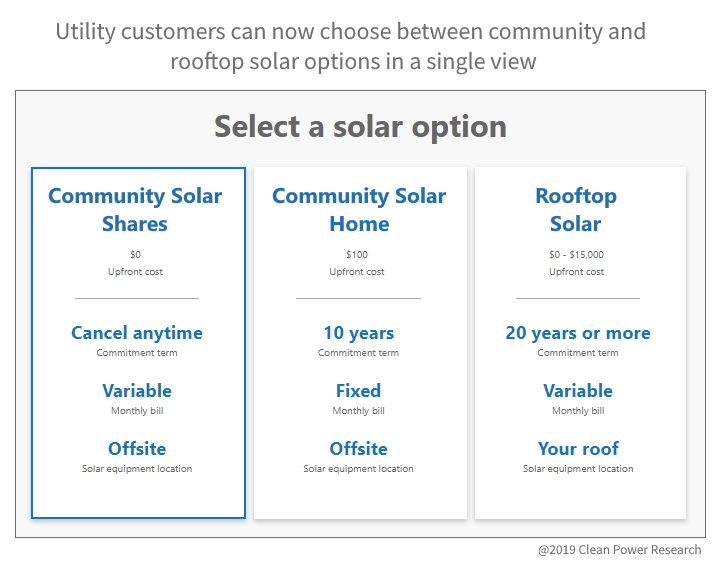The height and width of the screenshot is (580, 720).
Task: Click "Offsite" location under Community Solar Home
Action: [358, 449]
